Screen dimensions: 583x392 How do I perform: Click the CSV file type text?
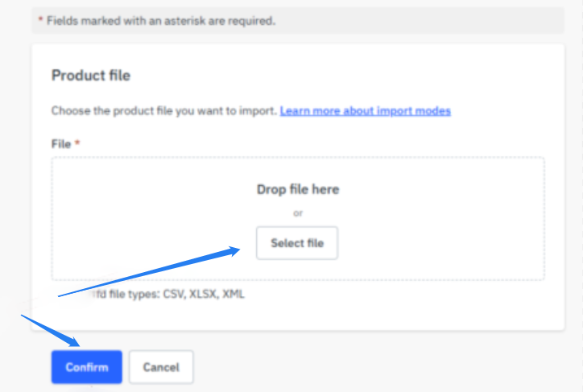tap(174, 295)
